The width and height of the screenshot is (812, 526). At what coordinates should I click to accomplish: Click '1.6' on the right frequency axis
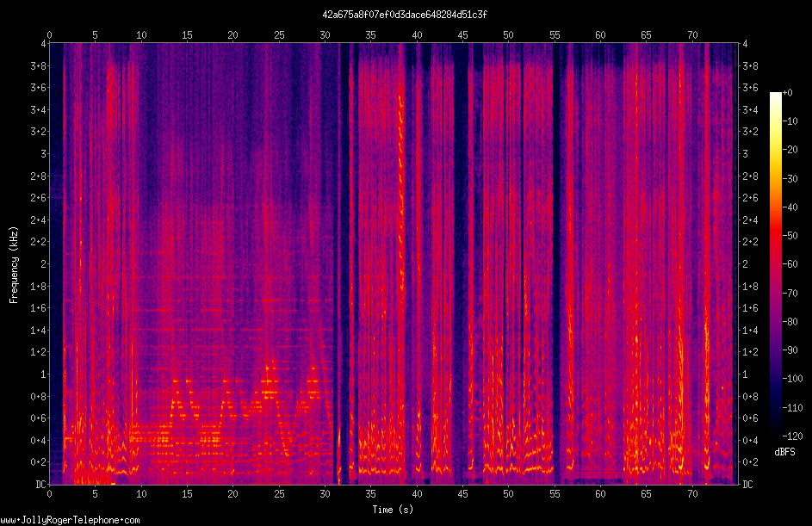click(750, 308)
